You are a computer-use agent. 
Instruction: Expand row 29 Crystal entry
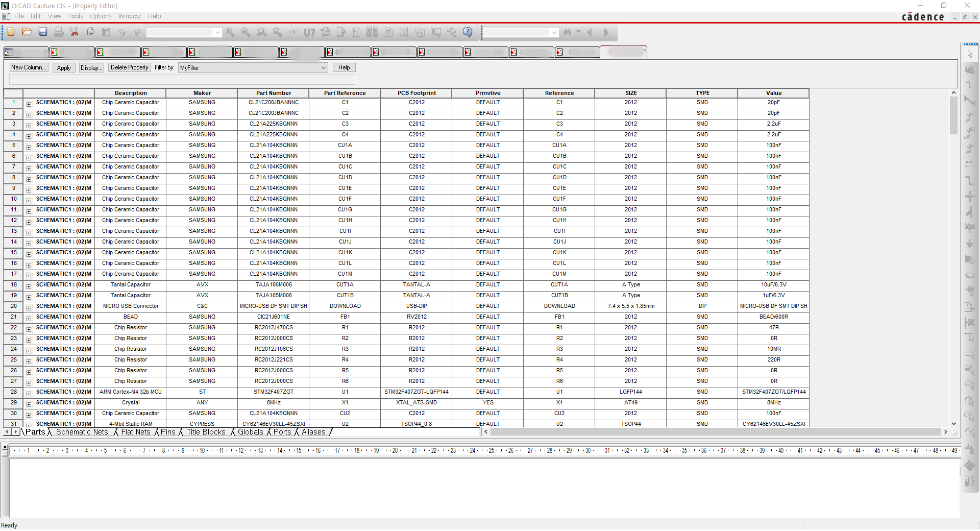coord(29,404)
